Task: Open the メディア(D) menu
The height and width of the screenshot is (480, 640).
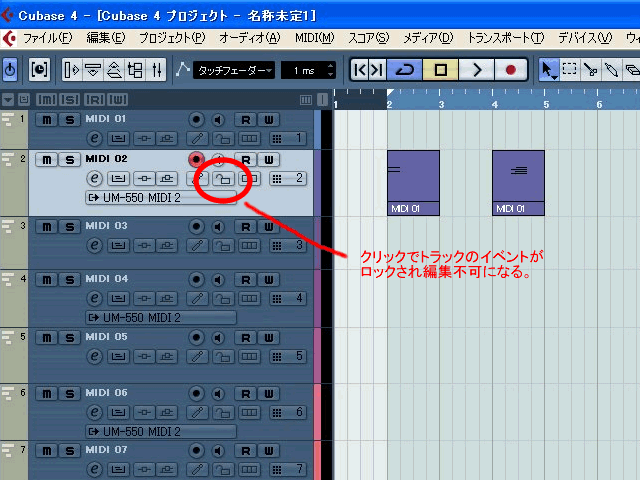Action: tap(428, 38)
